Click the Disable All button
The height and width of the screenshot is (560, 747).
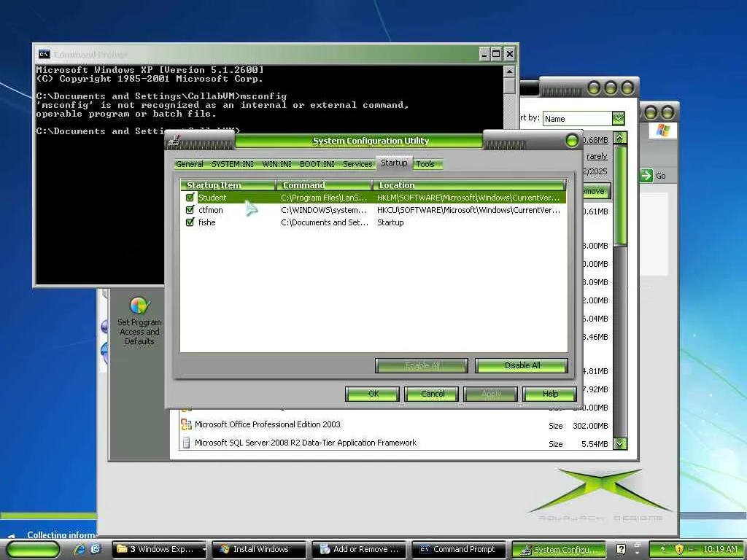pyautogui.click(x=522, y=365)
